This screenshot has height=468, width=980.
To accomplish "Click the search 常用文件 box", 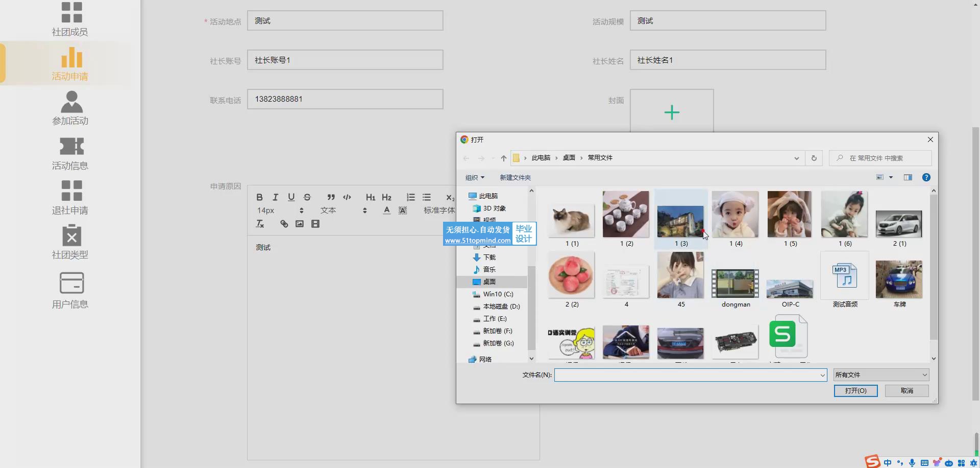I will pyautogui.click(x=880, y=158).
